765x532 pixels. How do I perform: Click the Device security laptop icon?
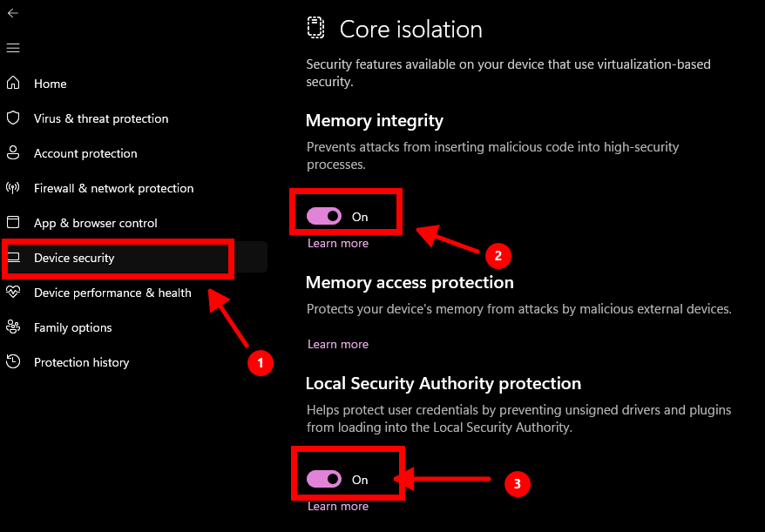tap(13, 258)
